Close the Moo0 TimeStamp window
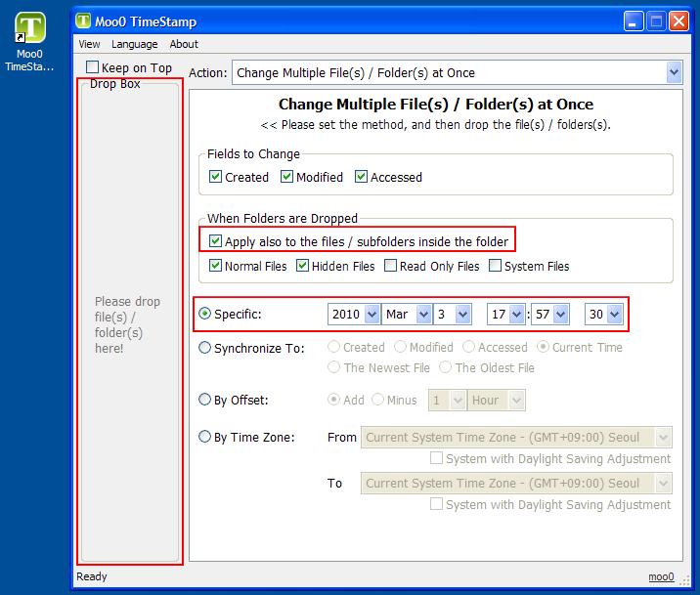Viewport: 700px width, 595px height. pos(678,21)
